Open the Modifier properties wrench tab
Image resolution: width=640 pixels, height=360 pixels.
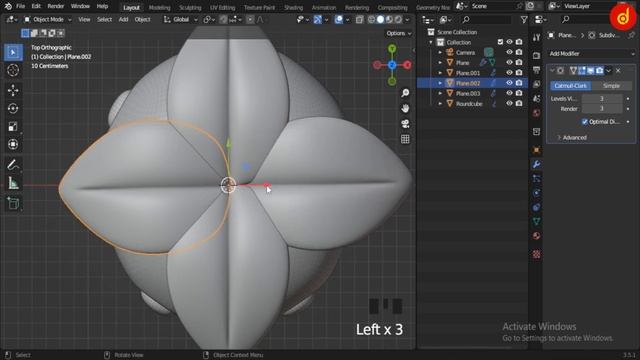point(536,164)
